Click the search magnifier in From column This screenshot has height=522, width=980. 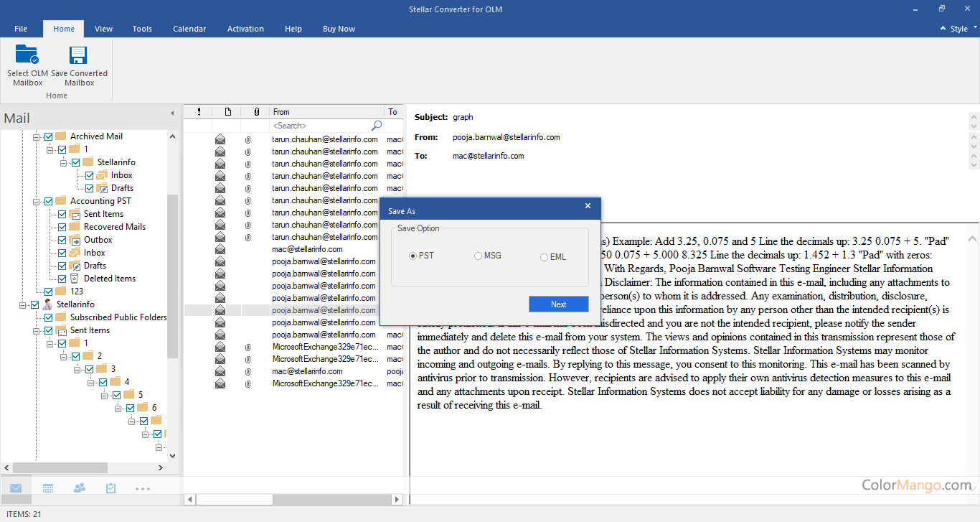point(377,126)
